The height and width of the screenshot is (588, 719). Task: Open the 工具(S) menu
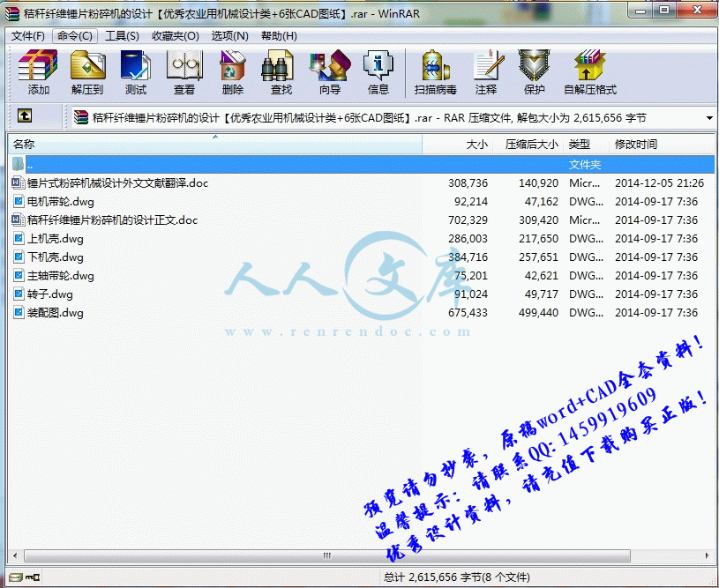[x=122, y=36]
